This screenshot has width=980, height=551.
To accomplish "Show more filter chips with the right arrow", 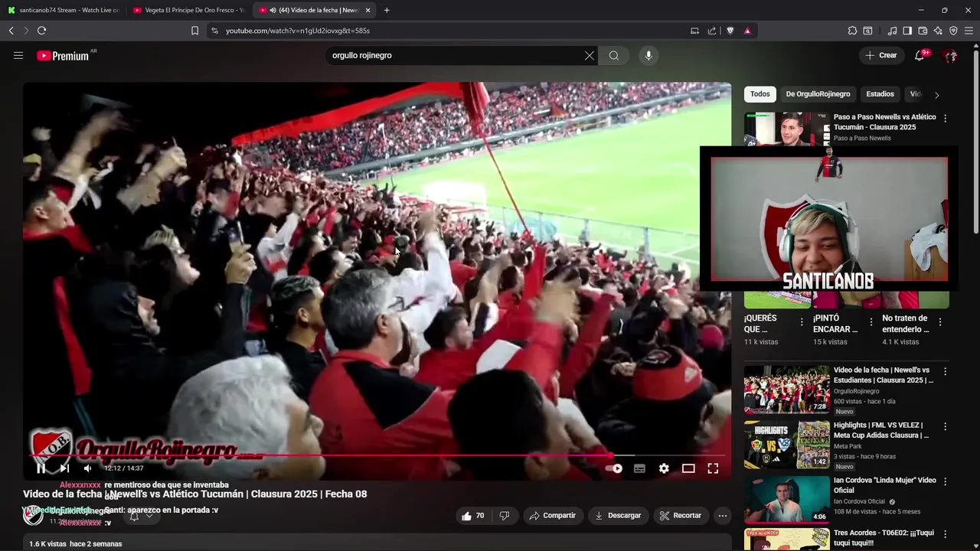I will point(936,95).
